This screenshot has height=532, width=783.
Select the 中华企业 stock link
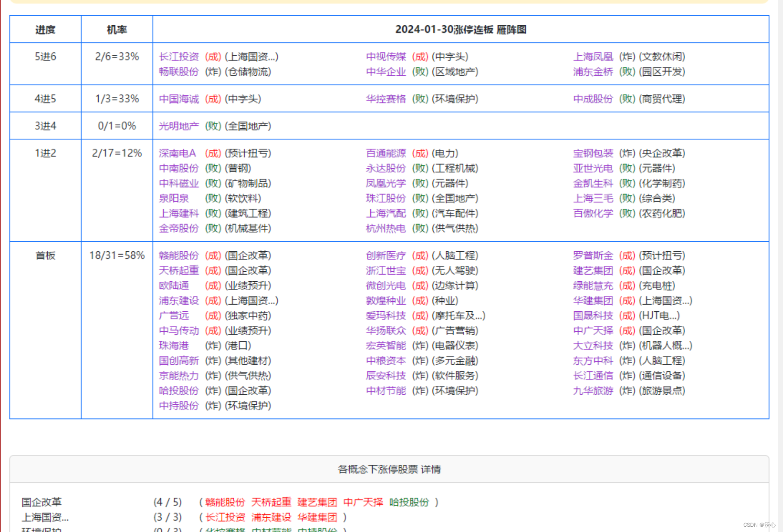pos(386,72)
